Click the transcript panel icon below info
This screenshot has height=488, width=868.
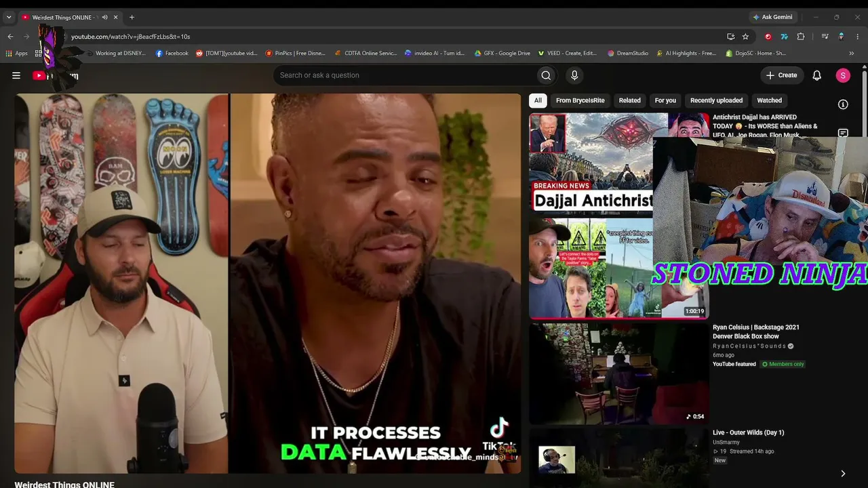tap(843, 133)
